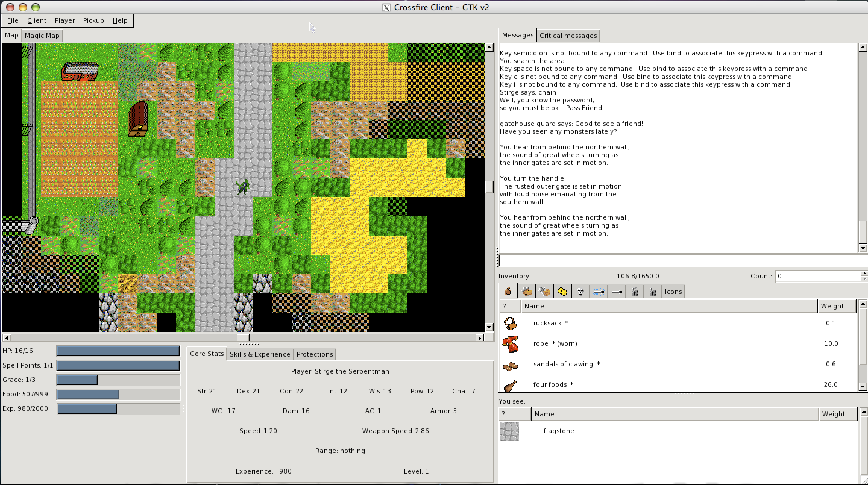Open the Skills & Experience tab

260,354
